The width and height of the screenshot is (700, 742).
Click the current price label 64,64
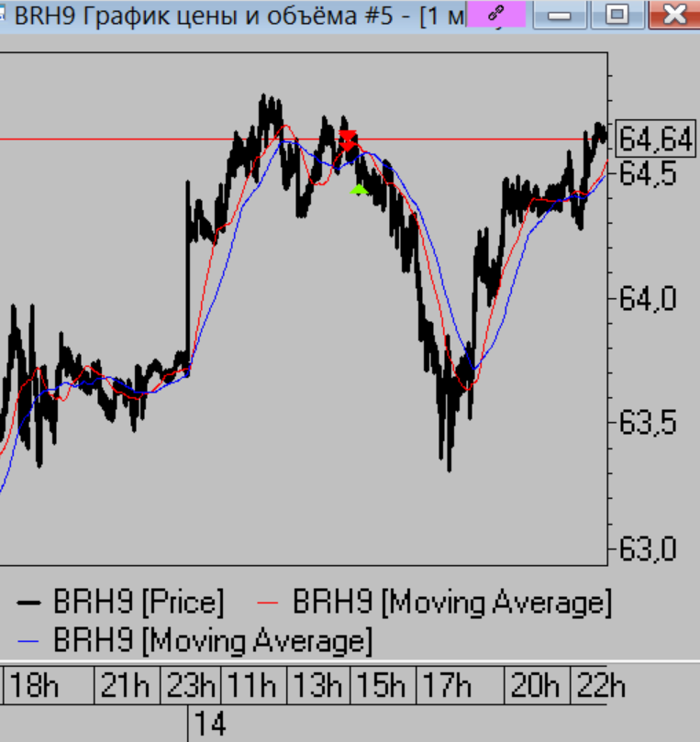pyautogui.click(x=654, y=139)
